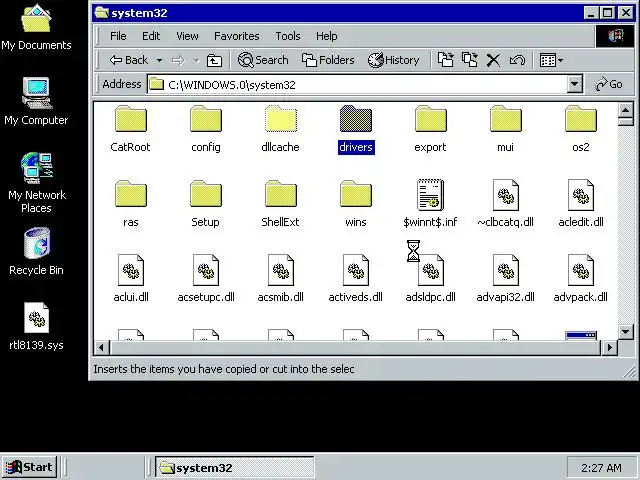
Task: Click the system32 taskbar button
Action: pyautogui.click(x=235, y=467)
